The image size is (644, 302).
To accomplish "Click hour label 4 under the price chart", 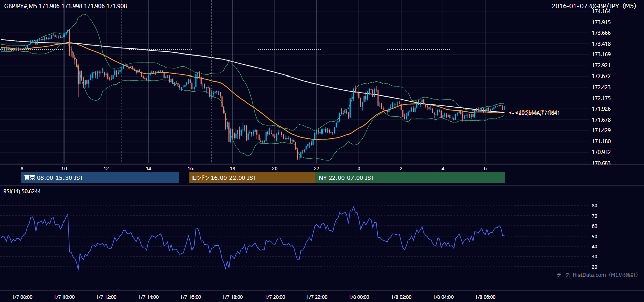I will click(x=443, y=168).
